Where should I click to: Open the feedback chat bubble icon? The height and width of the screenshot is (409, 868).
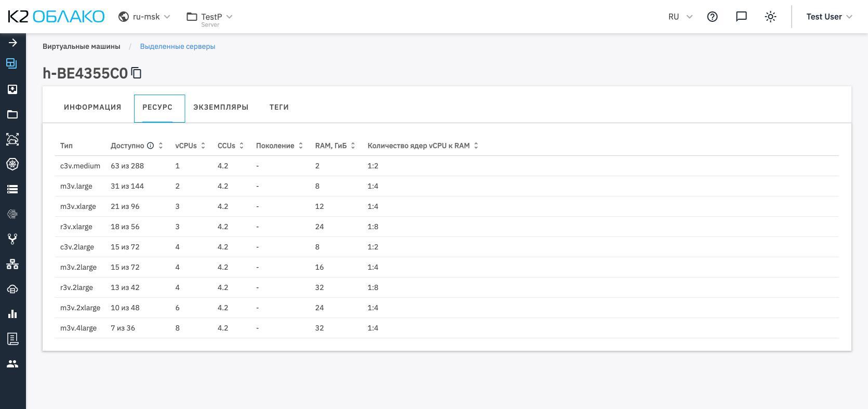pos(741,17)
